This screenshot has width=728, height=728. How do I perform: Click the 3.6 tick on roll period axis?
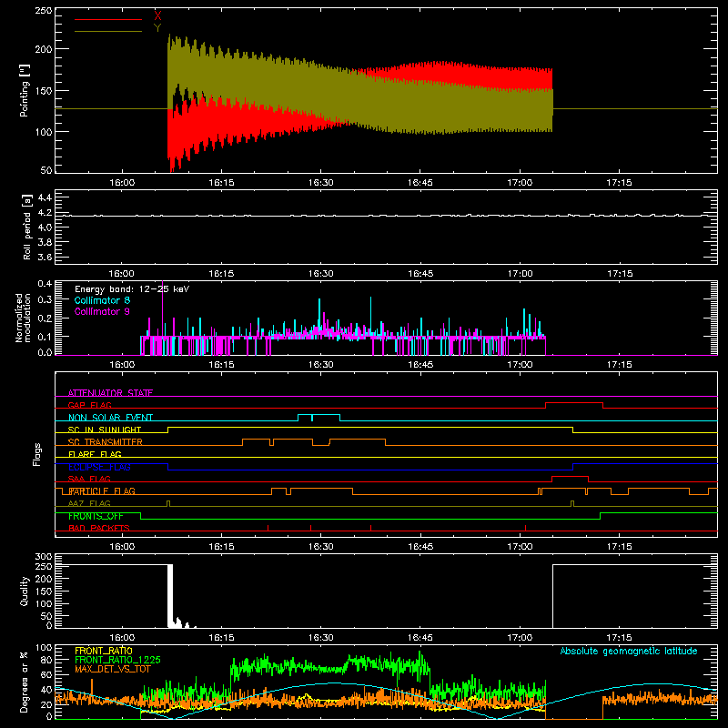(x=45, y=257)
